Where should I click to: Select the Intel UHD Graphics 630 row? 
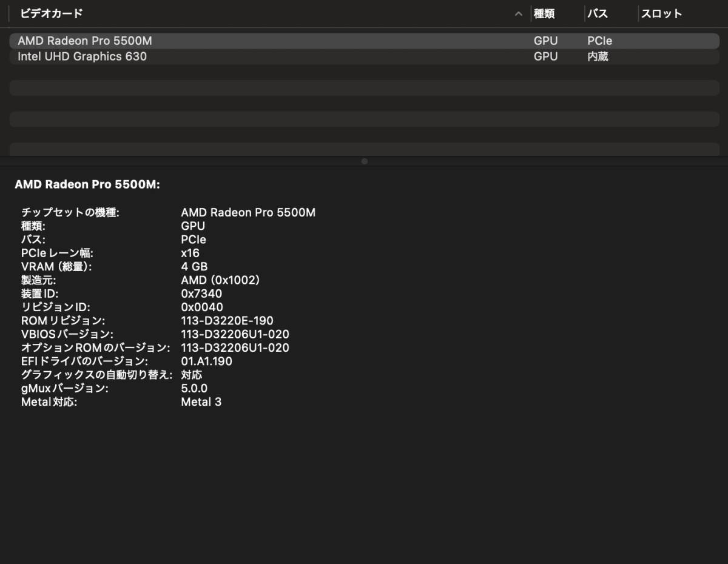(x=364, y=56)
